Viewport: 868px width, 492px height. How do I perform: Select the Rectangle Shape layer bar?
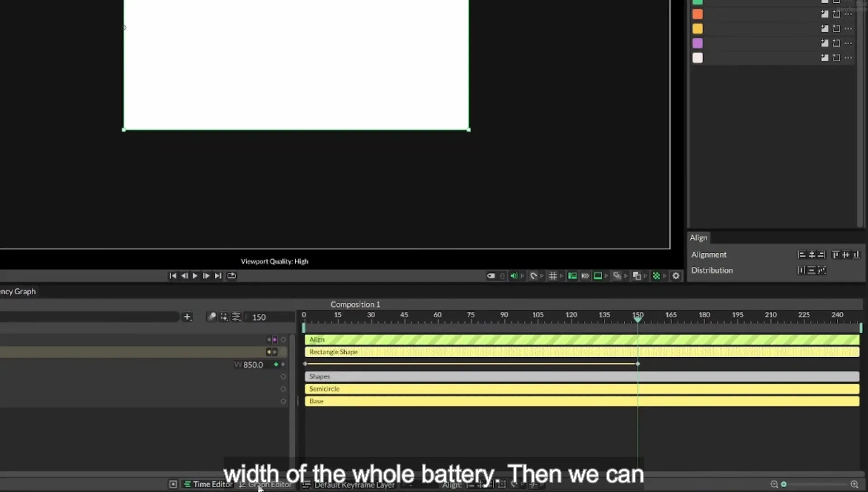582,352
